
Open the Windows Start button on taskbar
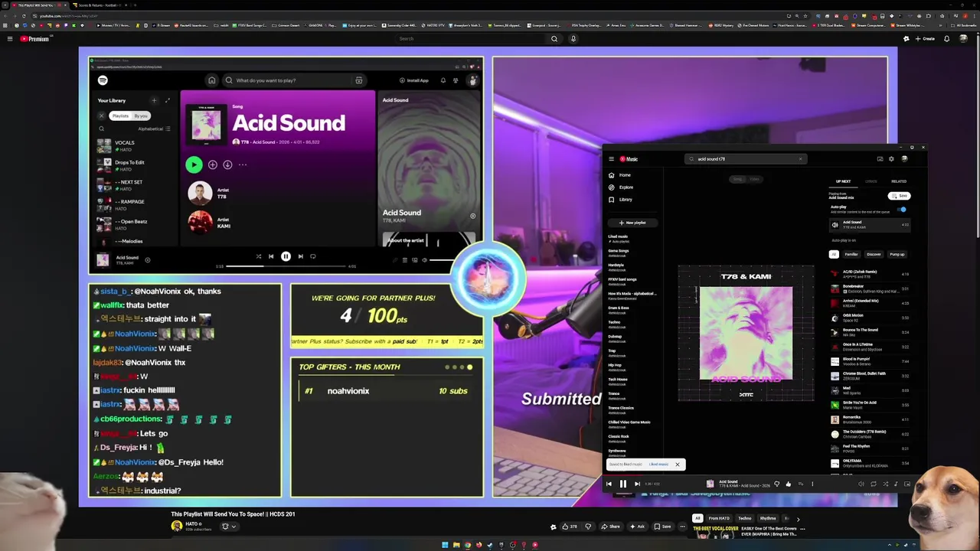[x=445, y=545]
